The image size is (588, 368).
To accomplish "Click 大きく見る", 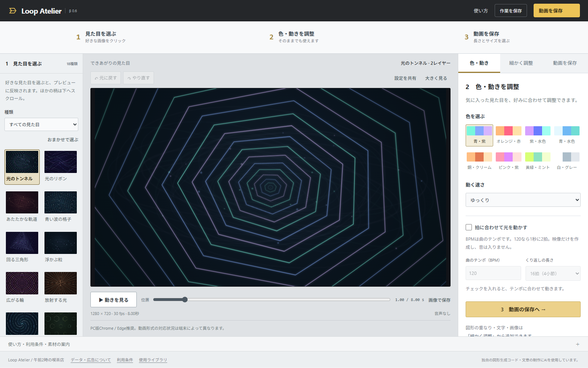I will coord(436,78).
